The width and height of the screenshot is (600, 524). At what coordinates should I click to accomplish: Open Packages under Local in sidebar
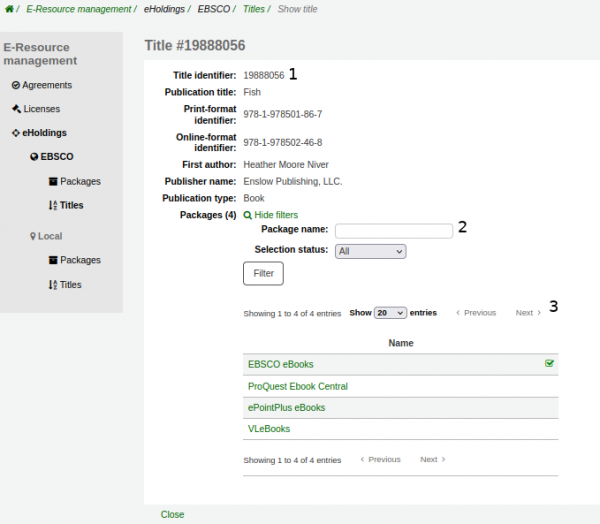click(80, 260)
